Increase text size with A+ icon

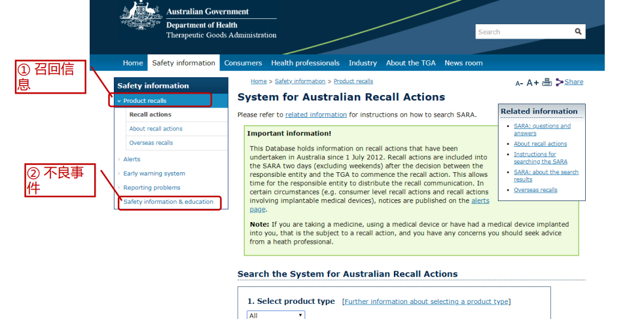[x=533, y=83]
